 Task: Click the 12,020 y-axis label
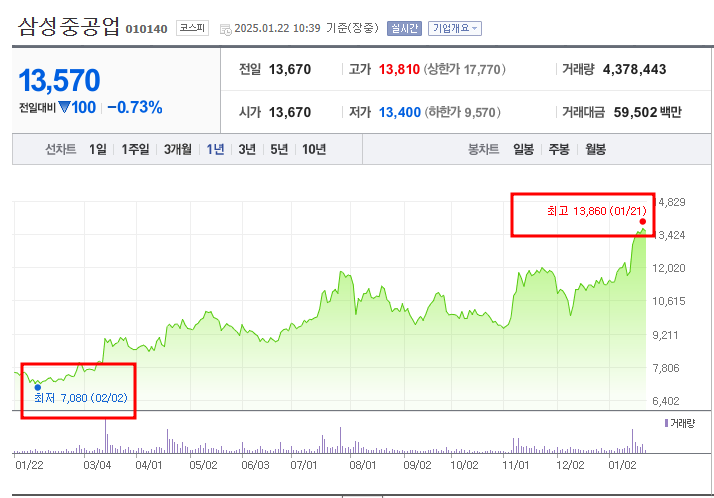click(x=668, y=268)
